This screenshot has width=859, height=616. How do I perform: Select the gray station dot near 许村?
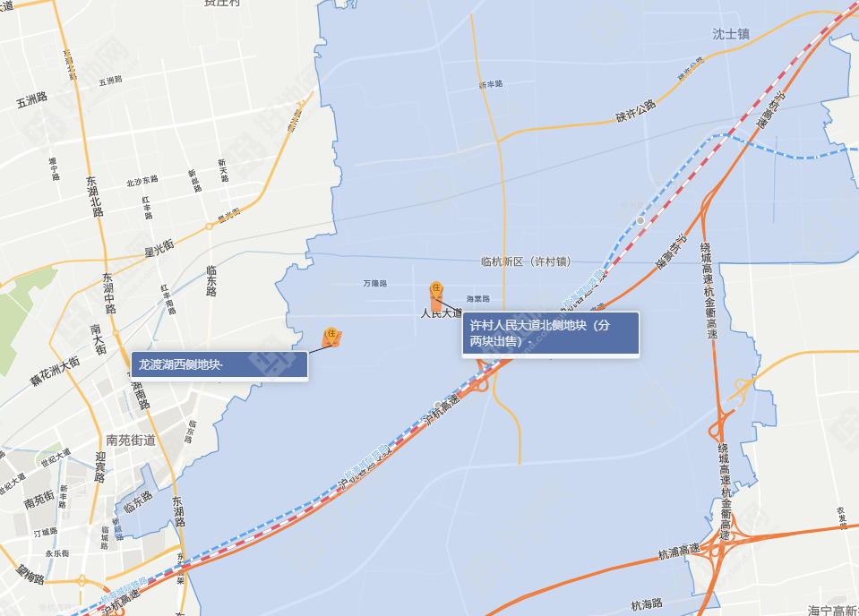pos(640,220)
